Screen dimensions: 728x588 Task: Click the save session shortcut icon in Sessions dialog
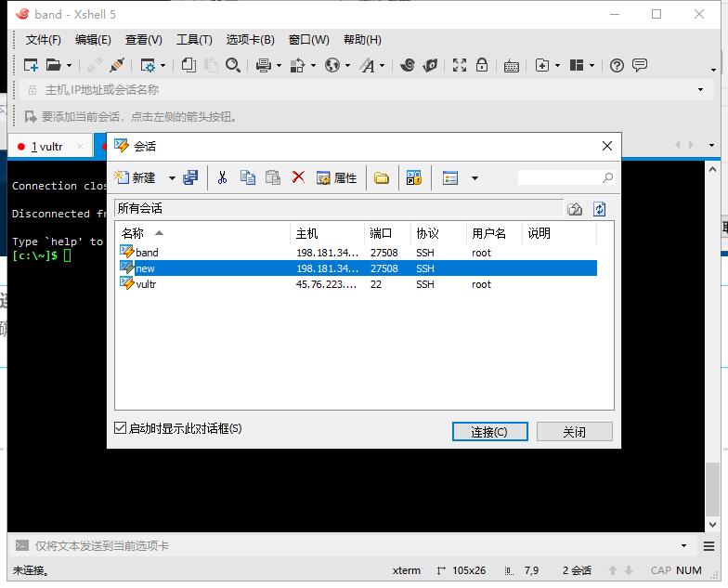[413, 177]
